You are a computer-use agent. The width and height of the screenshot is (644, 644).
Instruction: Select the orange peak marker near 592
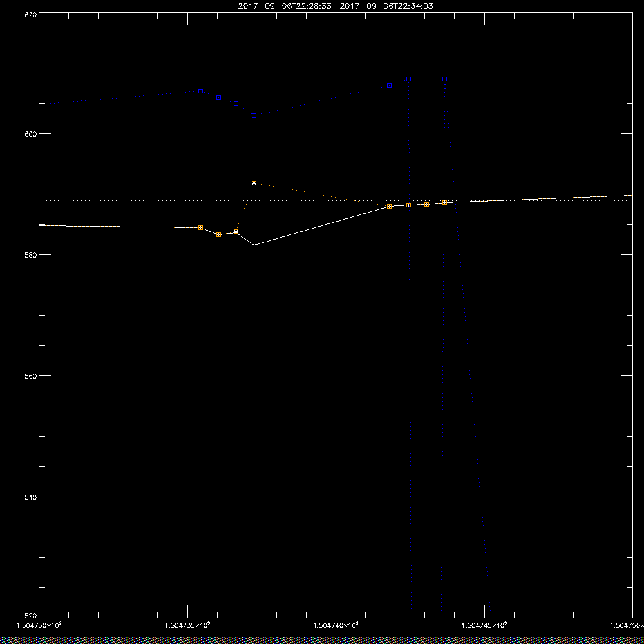pyautogui.click(x=254, y=183)
